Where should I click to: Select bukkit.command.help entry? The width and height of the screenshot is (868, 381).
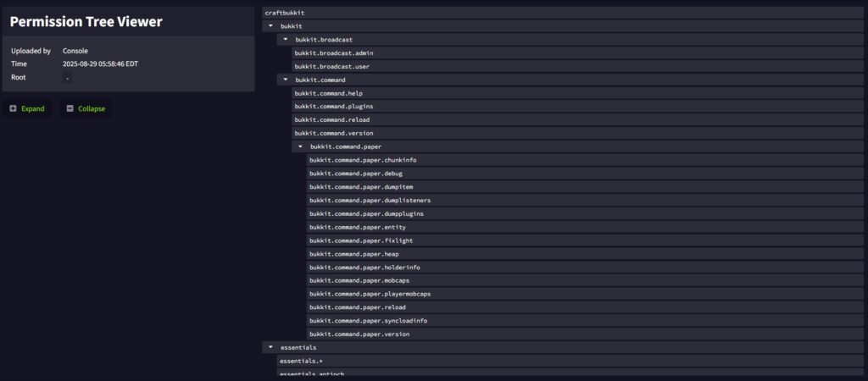(328, 93)
